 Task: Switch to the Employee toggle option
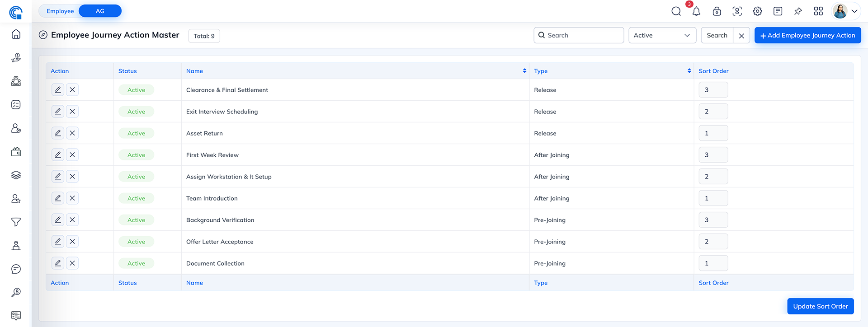click(60, 11)
